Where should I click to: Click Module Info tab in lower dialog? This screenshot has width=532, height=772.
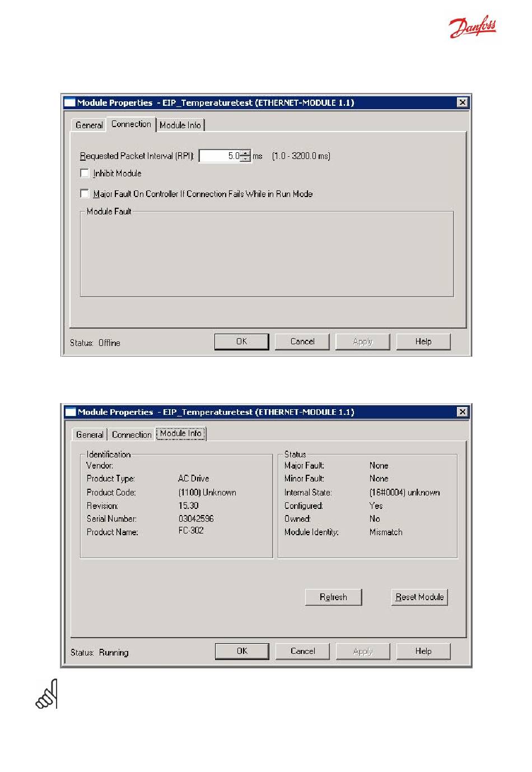coord(181,433)
